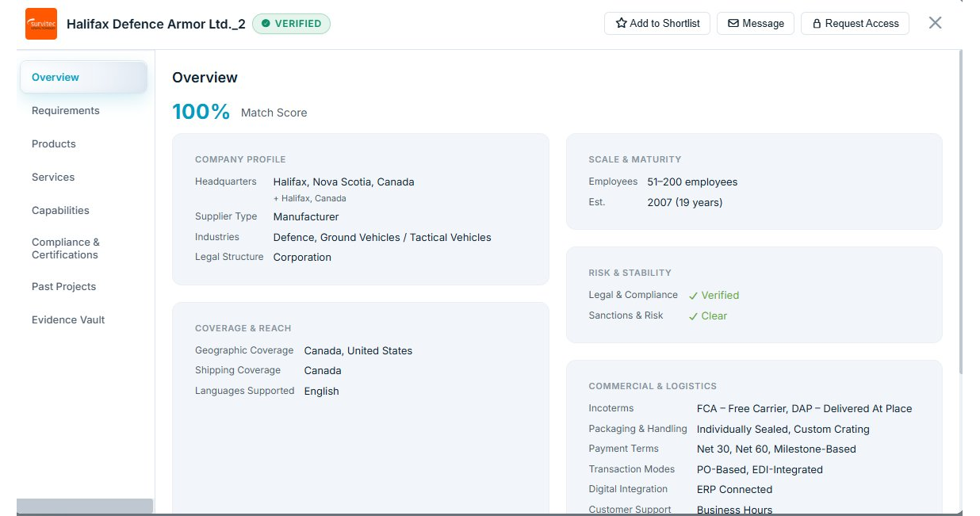
Task: Click the Corporation legal structure value
Action: pos(302,258)
